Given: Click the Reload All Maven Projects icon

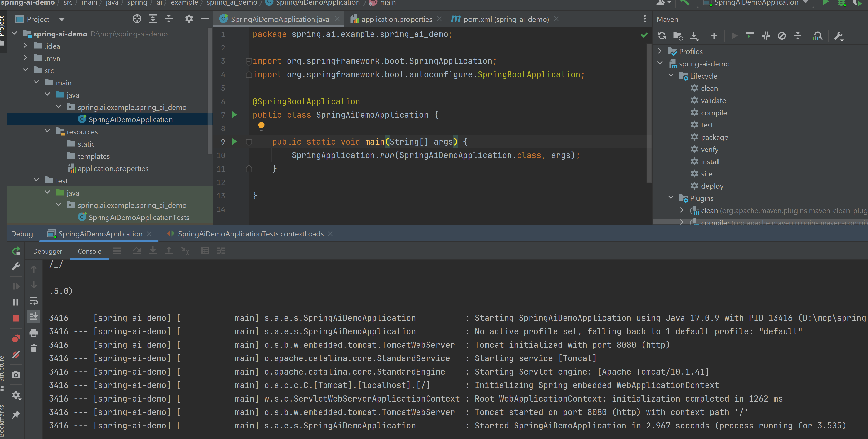Looking at the screenshot, I should tap(662, 36).
